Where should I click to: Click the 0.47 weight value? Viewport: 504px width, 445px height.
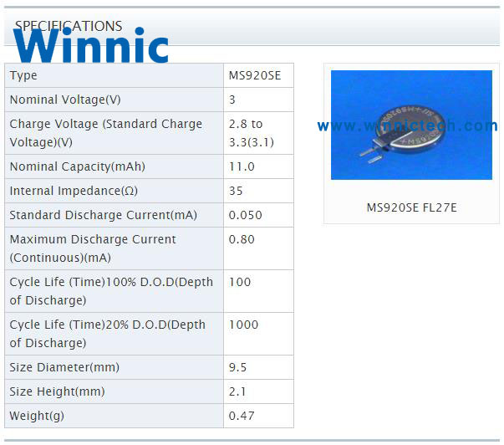coord(242,416)
